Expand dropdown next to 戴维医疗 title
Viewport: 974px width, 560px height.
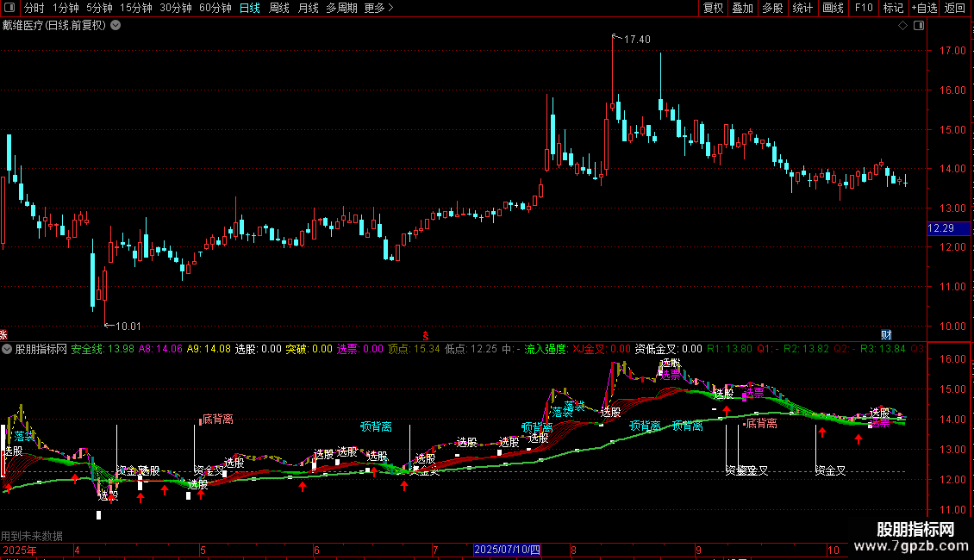[116, 26]
